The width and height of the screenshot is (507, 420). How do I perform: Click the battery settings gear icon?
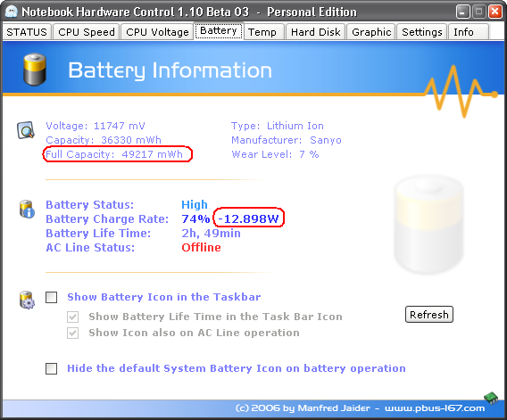point(27,301)
